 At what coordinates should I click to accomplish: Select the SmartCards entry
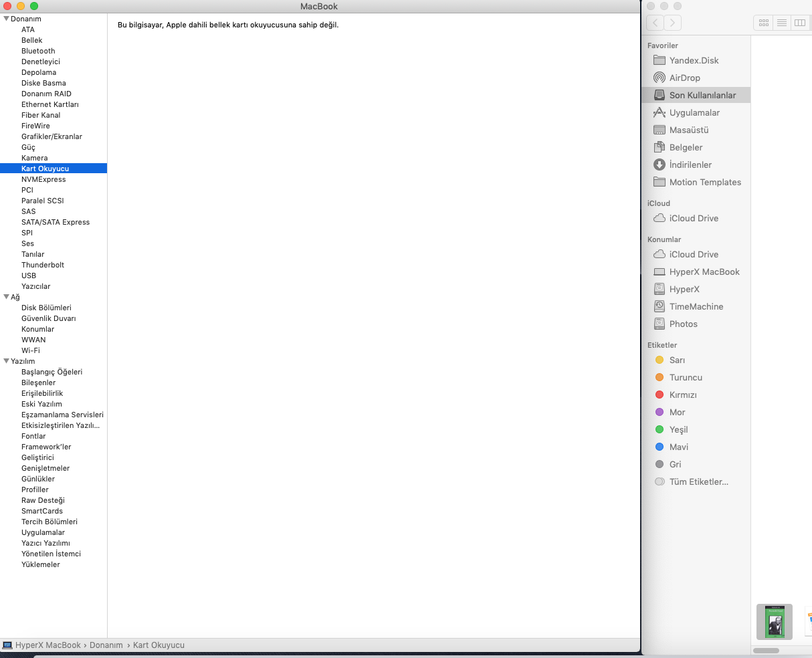(42, 511)
